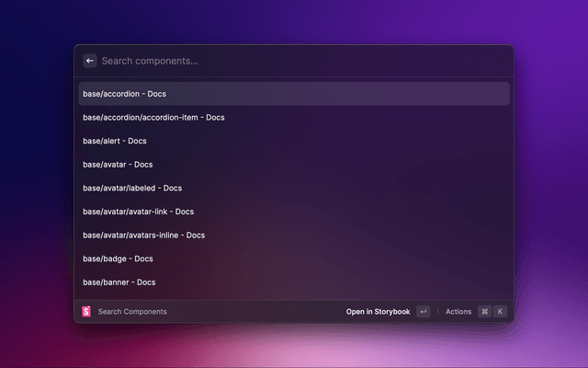
Task: Select base/accordion - Docs entry
Action: coord(124,94)
